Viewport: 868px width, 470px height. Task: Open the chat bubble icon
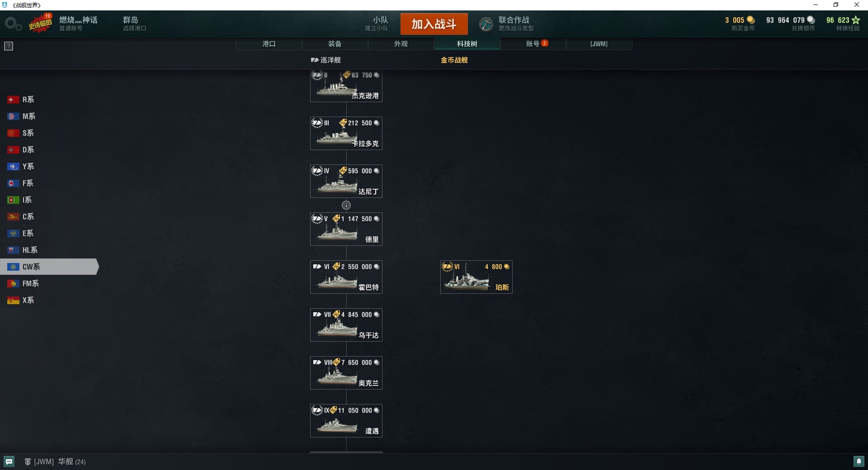click(9, 461)
